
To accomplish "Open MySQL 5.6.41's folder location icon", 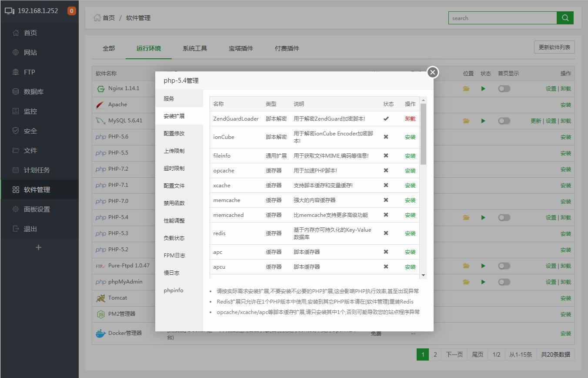I will click(x=466, y=121).
